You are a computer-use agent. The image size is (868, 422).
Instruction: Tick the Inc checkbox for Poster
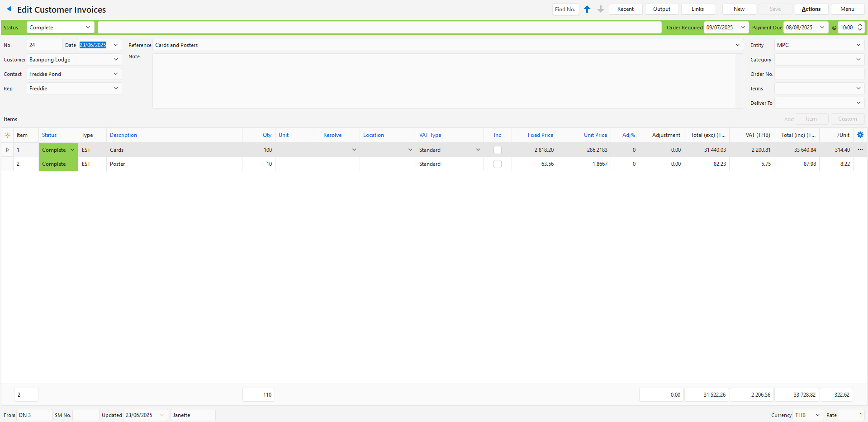click(497, 164)
